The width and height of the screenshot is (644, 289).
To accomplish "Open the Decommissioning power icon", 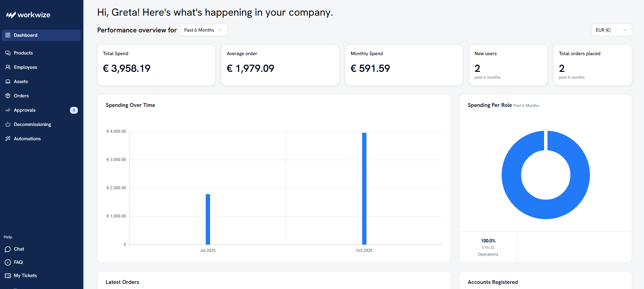I will 8,124.
